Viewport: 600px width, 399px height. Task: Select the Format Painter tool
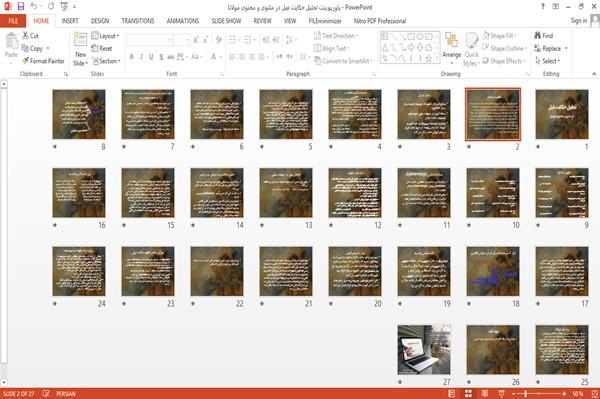[x=43, y=61]
